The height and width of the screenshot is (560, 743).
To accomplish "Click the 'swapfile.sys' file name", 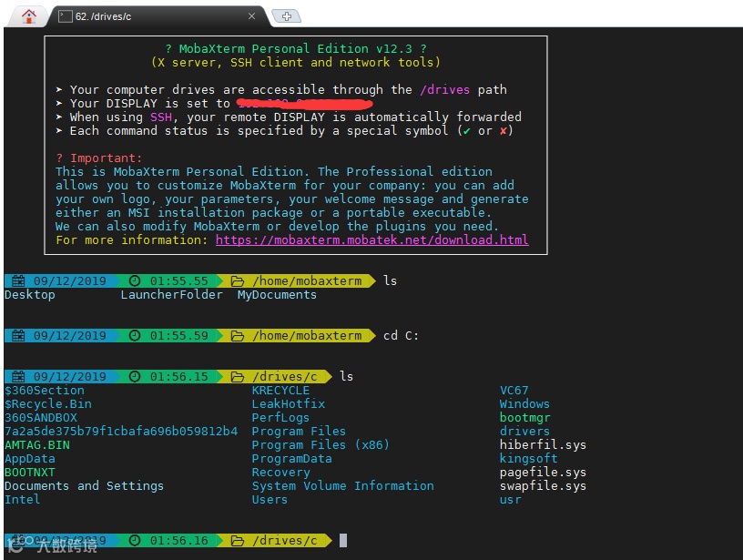I will click(543, 486).
